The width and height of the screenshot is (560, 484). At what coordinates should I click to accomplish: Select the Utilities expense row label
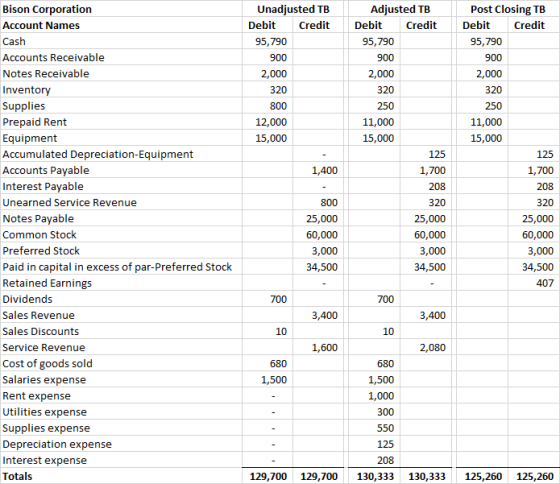45,412
